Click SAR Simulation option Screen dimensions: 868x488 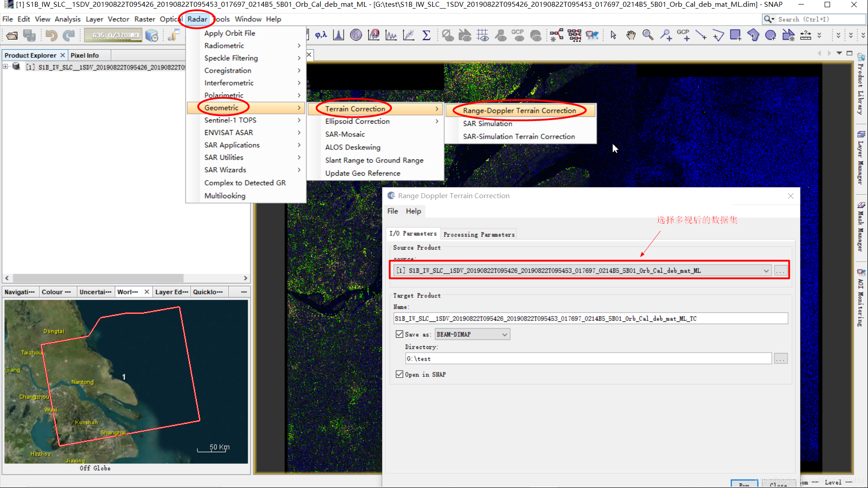(x=488, y=123)
